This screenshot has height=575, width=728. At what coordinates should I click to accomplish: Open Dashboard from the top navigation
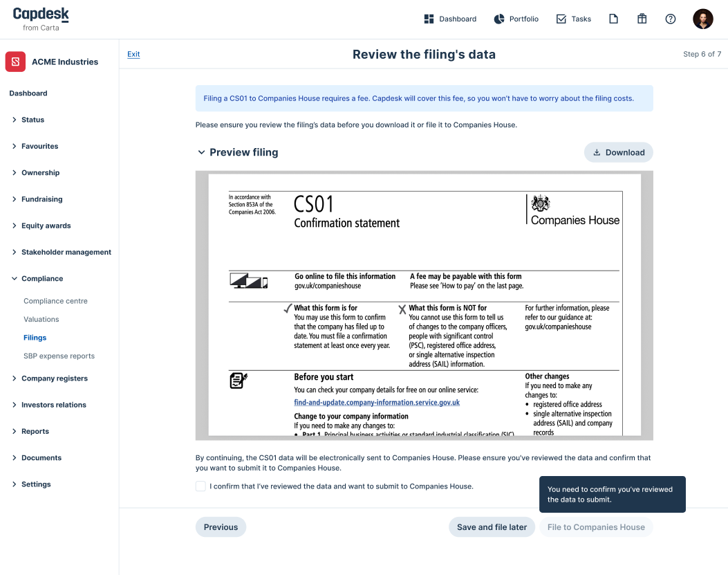450,19
